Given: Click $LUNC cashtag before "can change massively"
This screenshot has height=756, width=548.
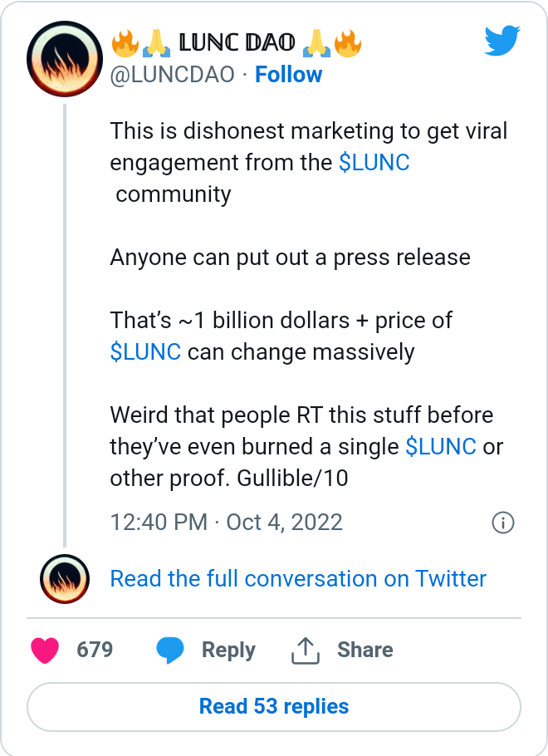Looking at the screenshot, I should 145,351.
